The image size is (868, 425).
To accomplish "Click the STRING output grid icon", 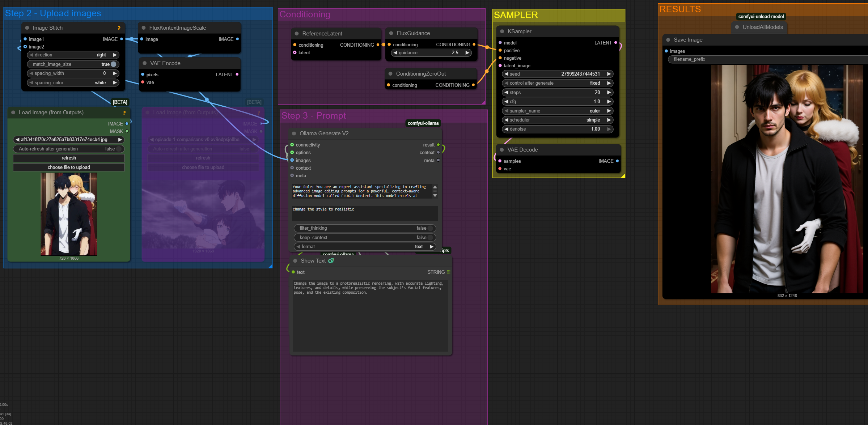I will [449, 272].
